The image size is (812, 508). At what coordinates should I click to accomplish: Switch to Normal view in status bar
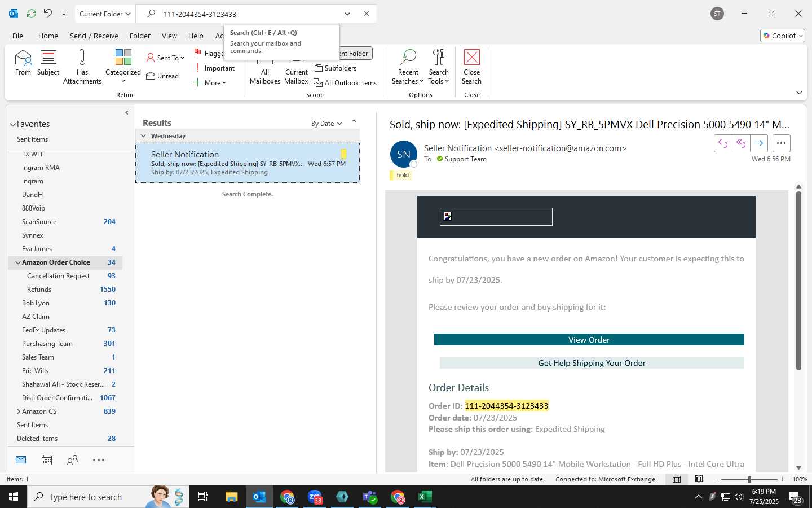point(677,479)
